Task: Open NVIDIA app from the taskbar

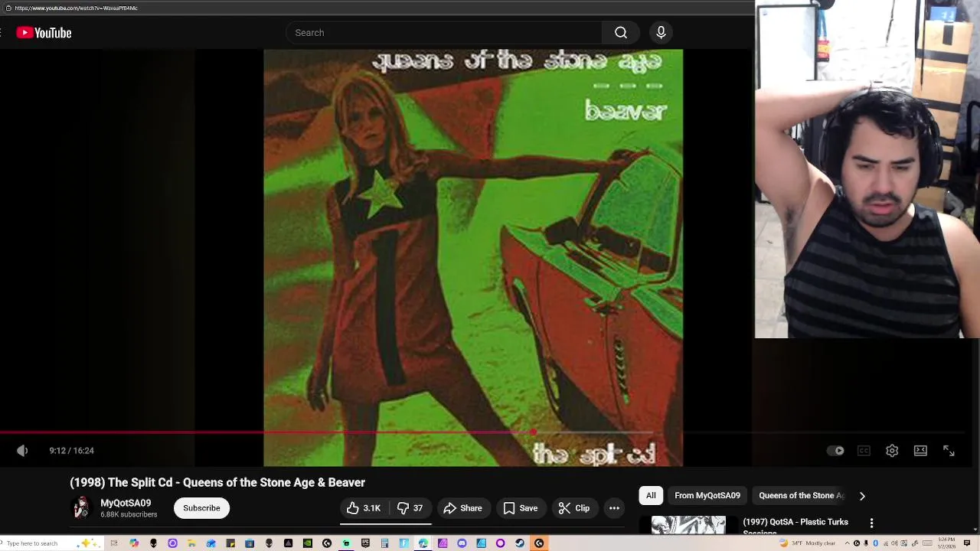Action: point(308,543)
